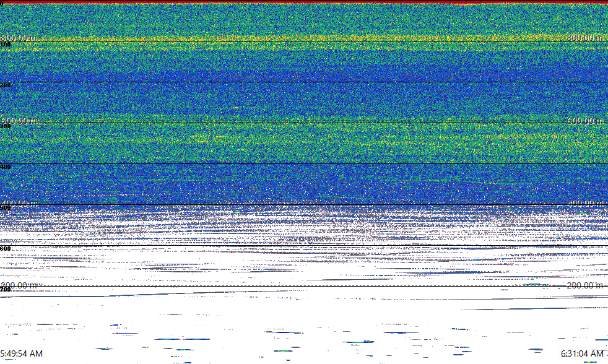Select the 100 depth scale label
The height and width of the screenshot is (364, 608).
pyautogui.click(x=6, y=45)
